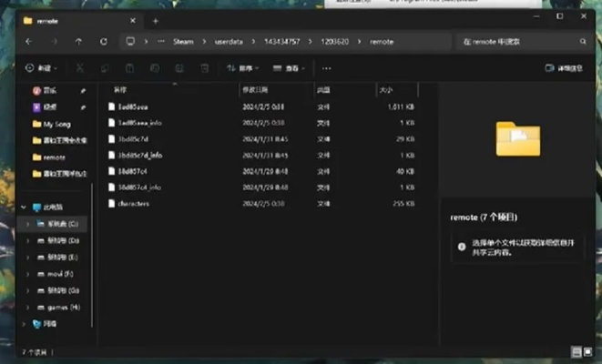
Task: Click the Back navigation arrow
Action: pyautogui.click(x=29, y=42)
